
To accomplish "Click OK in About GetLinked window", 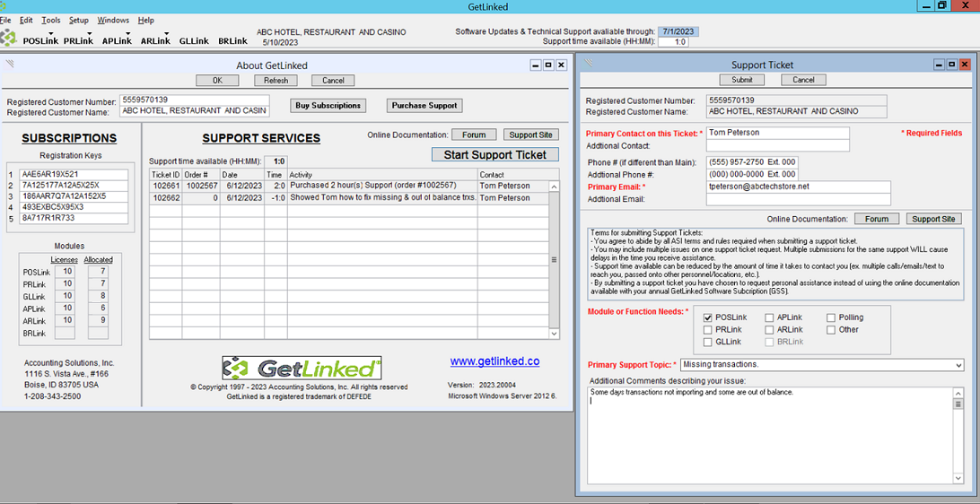I will point(217,81).
